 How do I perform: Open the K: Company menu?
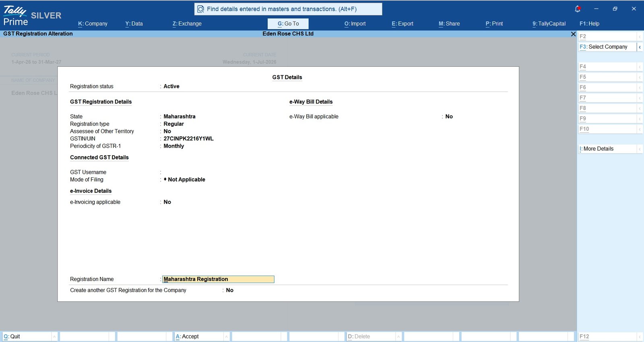tap(93, 24)
